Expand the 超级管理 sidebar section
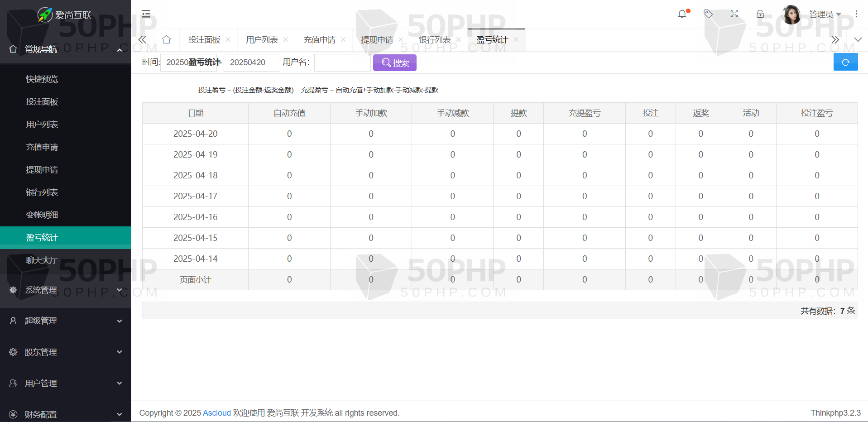Image resolution: width=868 pixels, height=422 pixels. (65, 321)
